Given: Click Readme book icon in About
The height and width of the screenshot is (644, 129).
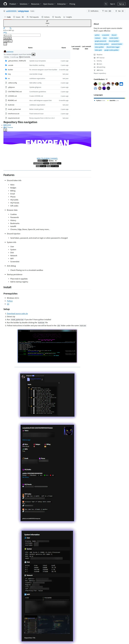Looking at the screenshot, I should point(95,55).
